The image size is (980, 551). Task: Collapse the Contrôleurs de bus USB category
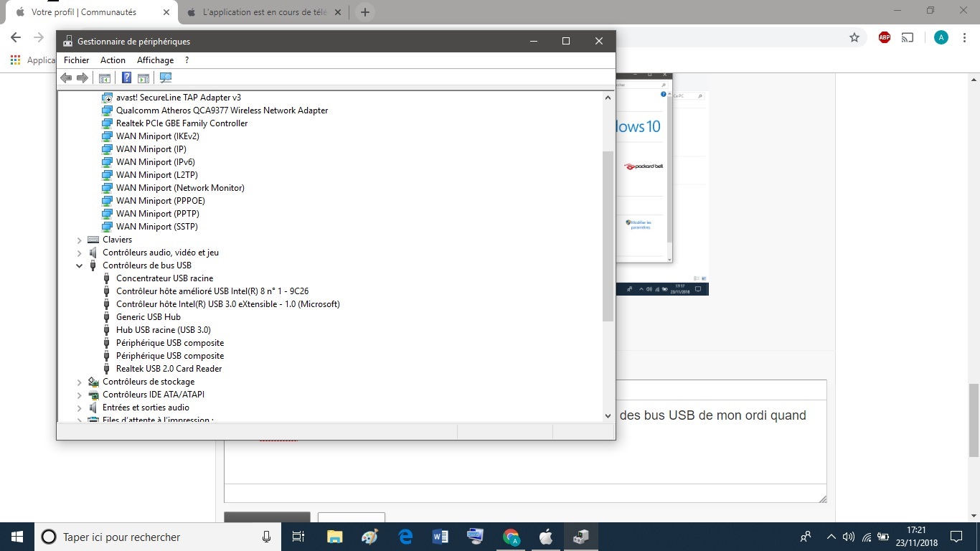coord(80,265)
